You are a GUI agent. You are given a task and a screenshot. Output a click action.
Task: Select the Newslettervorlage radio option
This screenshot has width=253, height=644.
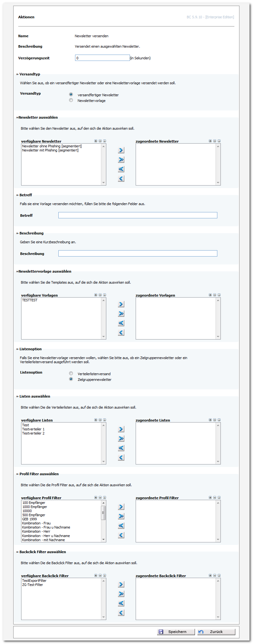[71, 100]
